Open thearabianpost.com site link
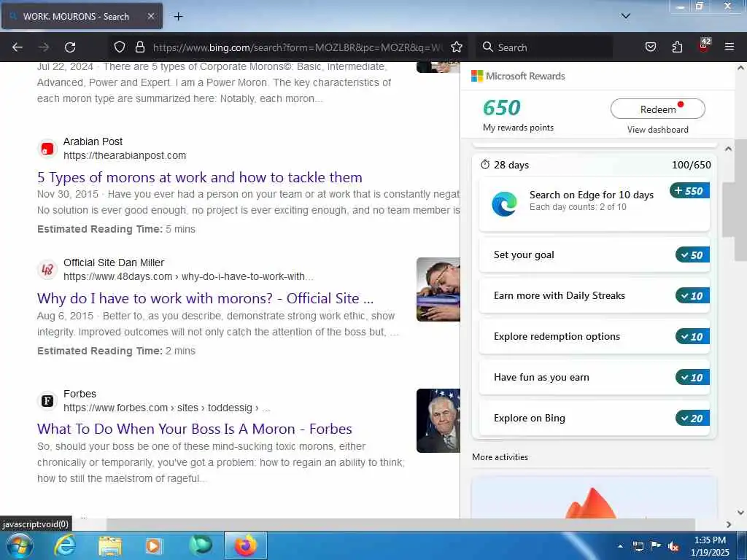This screenshot has height=560, width=747. coord(125,155)
